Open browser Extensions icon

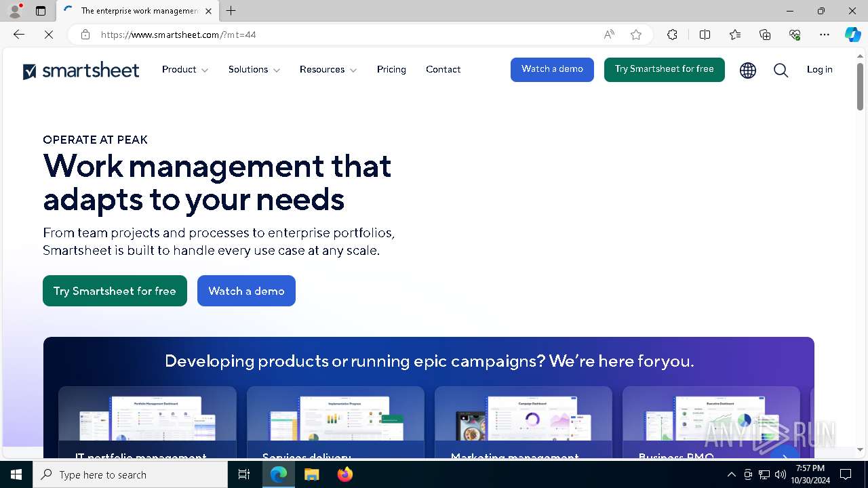672,35
